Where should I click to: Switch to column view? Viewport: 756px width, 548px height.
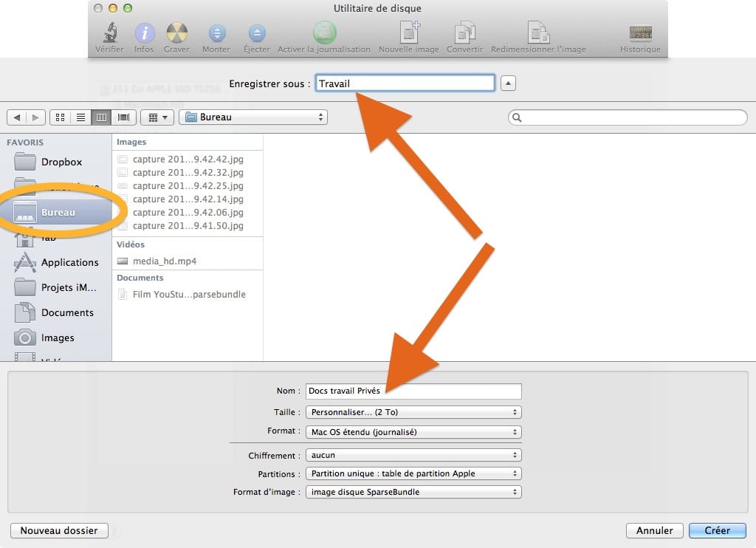tap(101, 117)
